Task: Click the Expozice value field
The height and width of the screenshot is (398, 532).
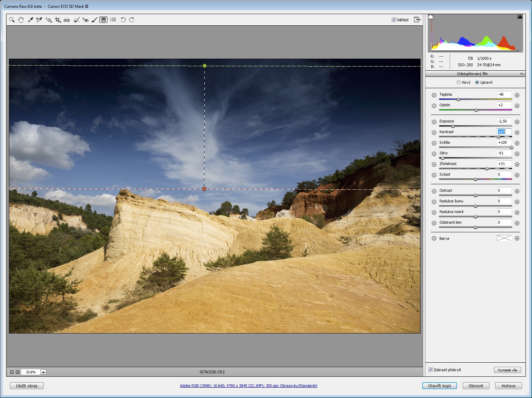Action: pos(504,121)
